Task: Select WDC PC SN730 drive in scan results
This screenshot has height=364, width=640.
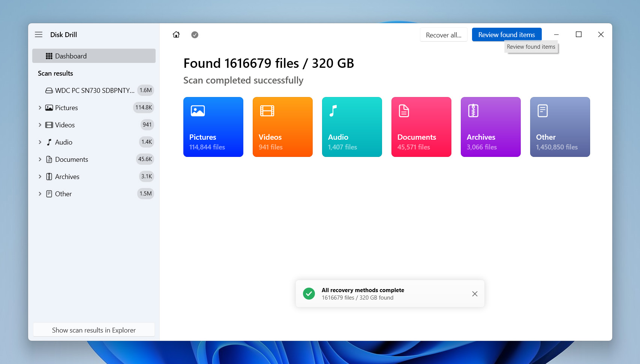Action: [94, 90]
